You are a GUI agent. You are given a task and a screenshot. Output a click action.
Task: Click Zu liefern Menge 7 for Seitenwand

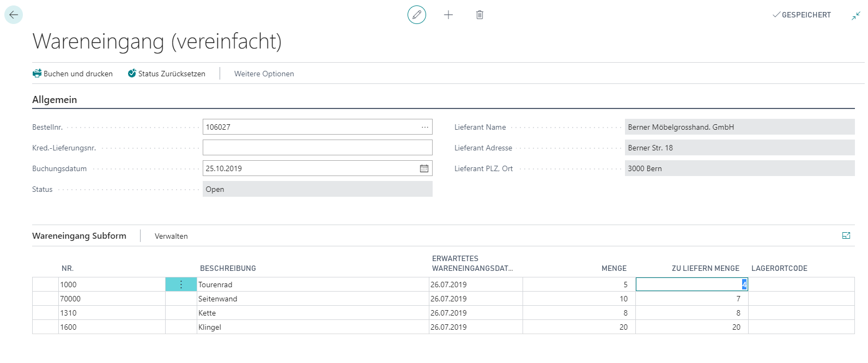coord(691,299)
